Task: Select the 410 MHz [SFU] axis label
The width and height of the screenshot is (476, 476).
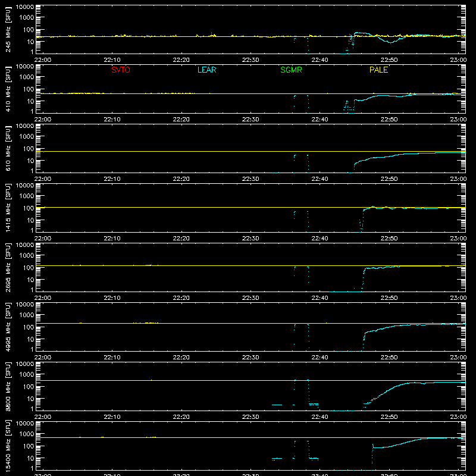Action: click(8, 89)
